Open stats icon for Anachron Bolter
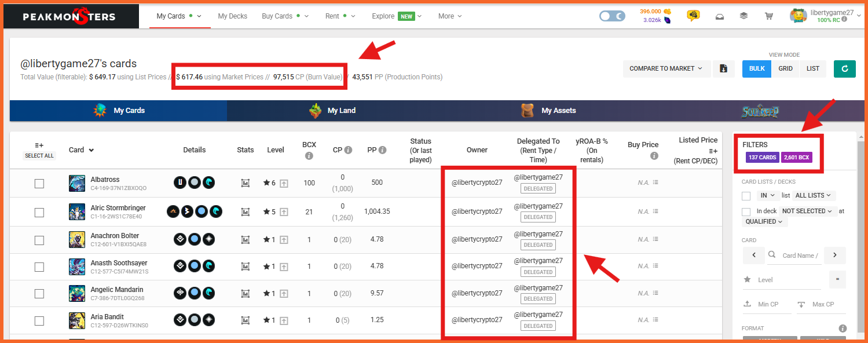Image resolution: width=868 pixels, height=343 pixels. 246,240
